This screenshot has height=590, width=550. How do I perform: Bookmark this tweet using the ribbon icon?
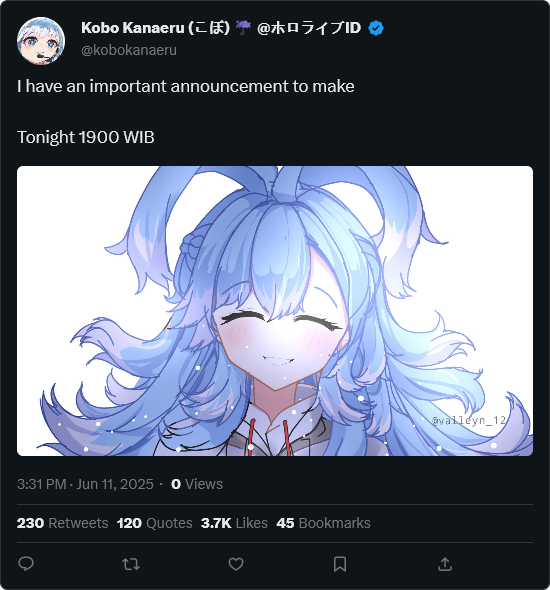[340, 564]
